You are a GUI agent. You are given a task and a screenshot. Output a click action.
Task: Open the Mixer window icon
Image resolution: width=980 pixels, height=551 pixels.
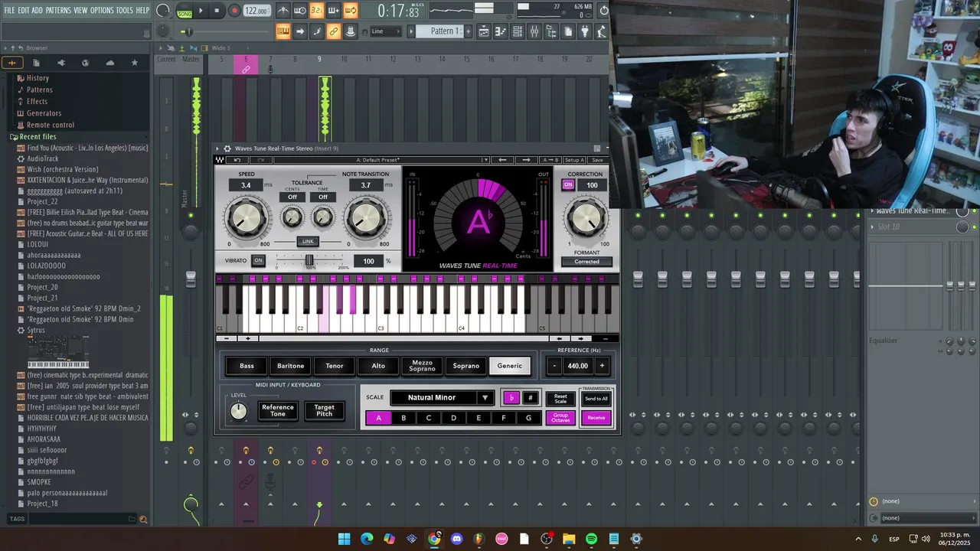coord(534,31)
